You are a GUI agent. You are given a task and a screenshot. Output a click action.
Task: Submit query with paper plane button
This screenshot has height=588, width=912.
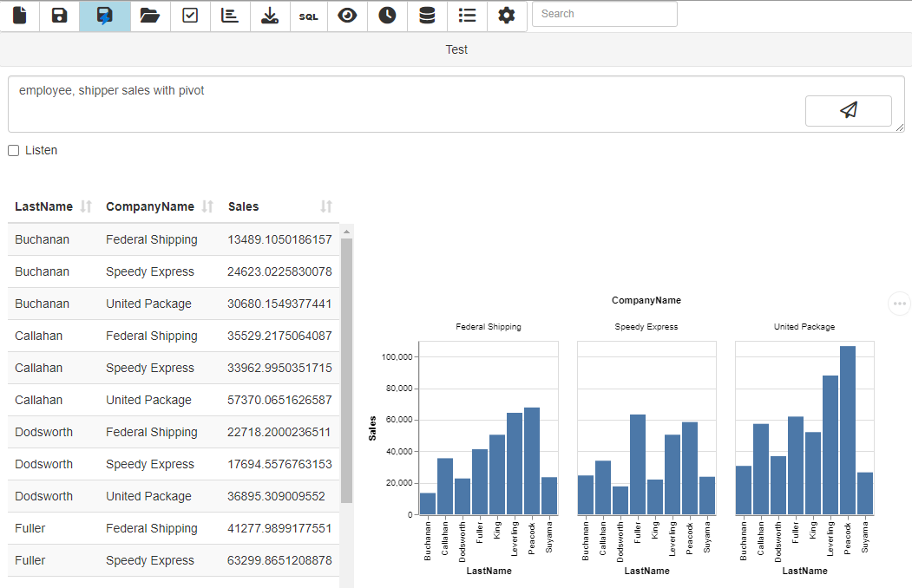point(848,110)
